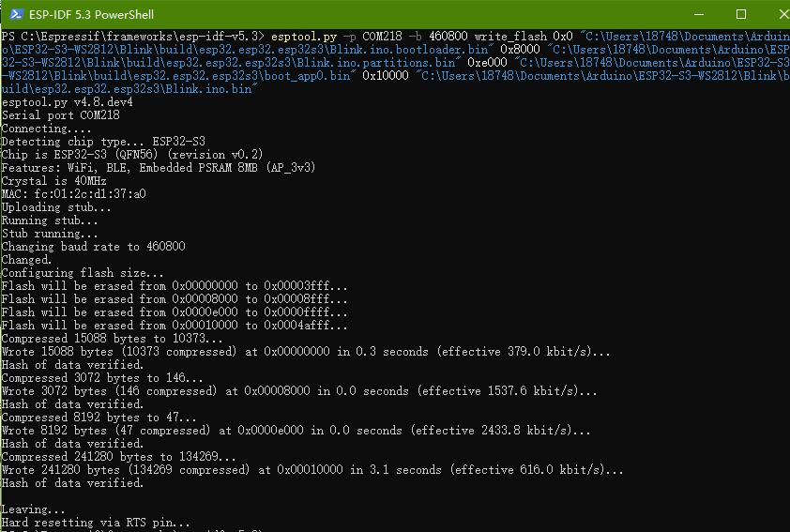Click the PowerShell icon in title bar
Screen dimensions: 790x532
click(16, 14)
